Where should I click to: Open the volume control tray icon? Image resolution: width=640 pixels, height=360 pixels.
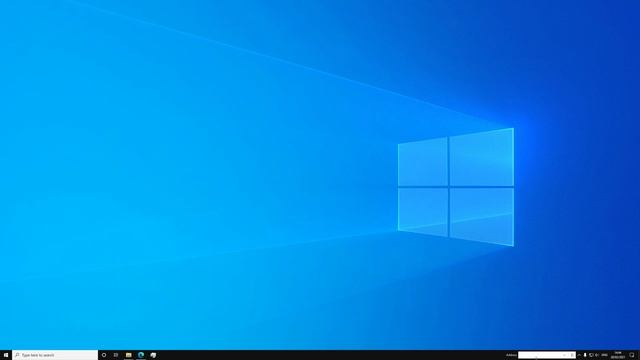click(x=597, y=355)
